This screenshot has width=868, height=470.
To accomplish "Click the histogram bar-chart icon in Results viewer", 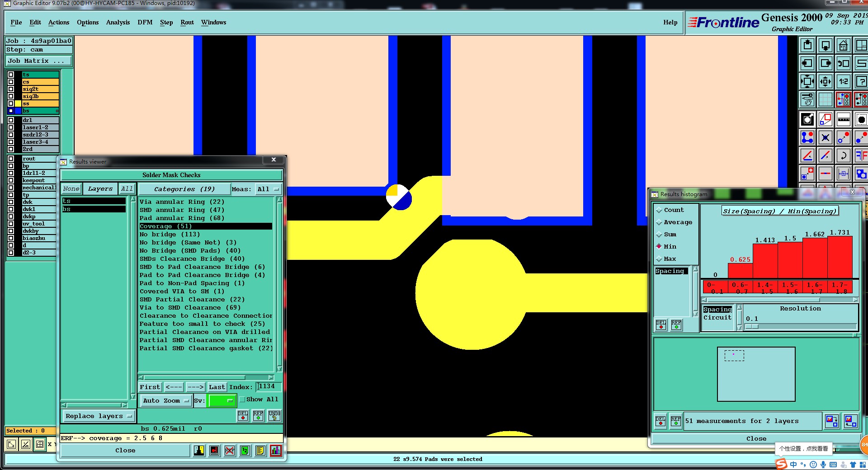I will coord(276,451).
